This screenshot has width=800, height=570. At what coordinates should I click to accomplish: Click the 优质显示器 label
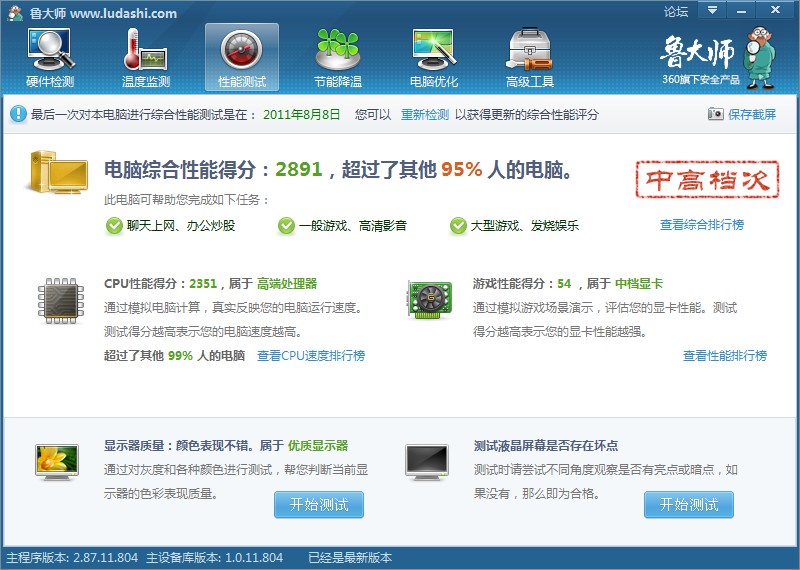tap(318, 445)
